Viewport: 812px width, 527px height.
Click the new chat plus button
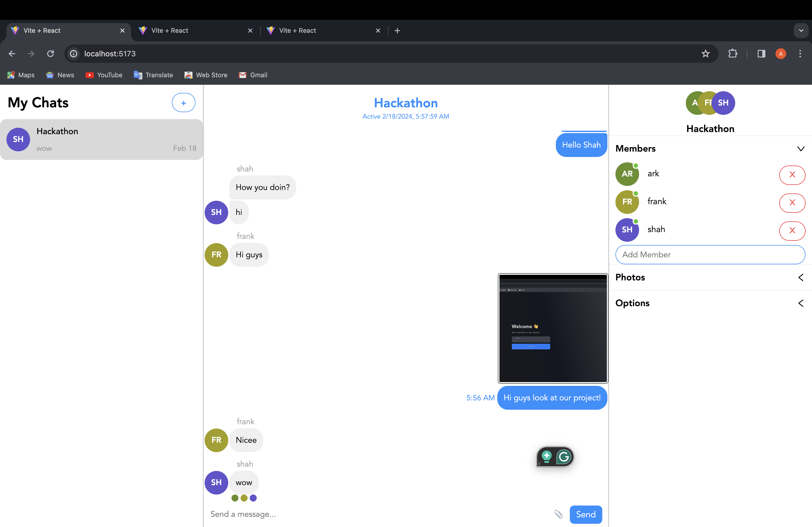tap(183, 103)
